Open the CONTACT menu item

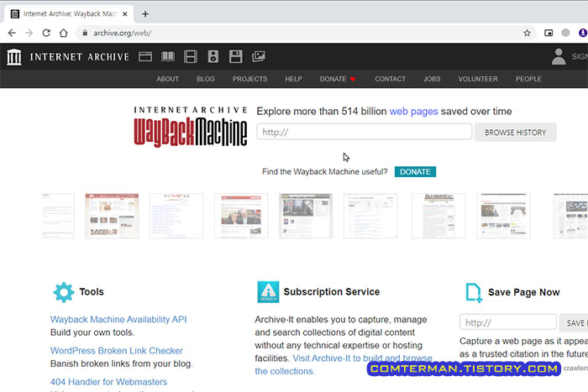[x=390, y=79]
